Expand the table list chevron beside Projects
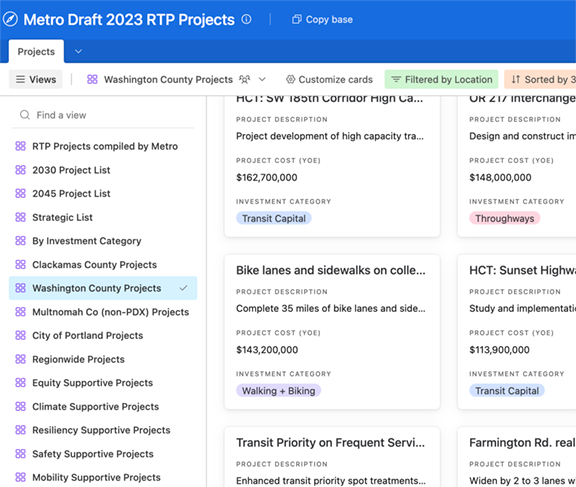576x487 pixels. [x=78, y=51]
